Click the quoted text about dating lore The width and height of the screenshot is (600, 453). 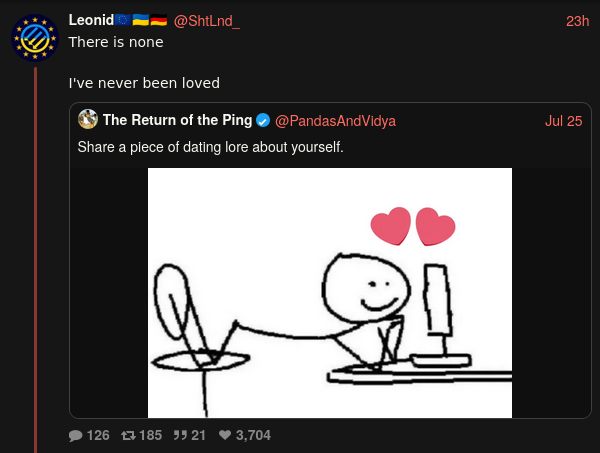pyautogui.click(x=210, y=147)
